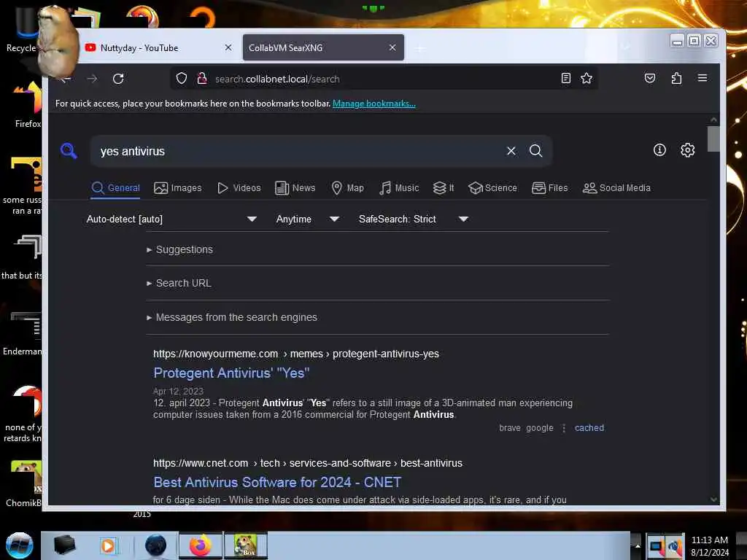The image size is (747, 560).
Task: Switch to News search category
Action: click(295, 187)
